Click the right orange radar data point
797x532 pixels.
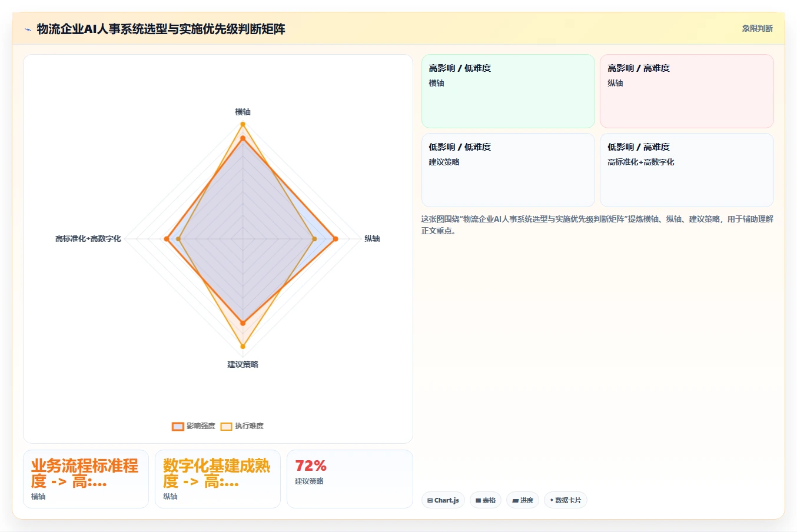pos(336,239)
